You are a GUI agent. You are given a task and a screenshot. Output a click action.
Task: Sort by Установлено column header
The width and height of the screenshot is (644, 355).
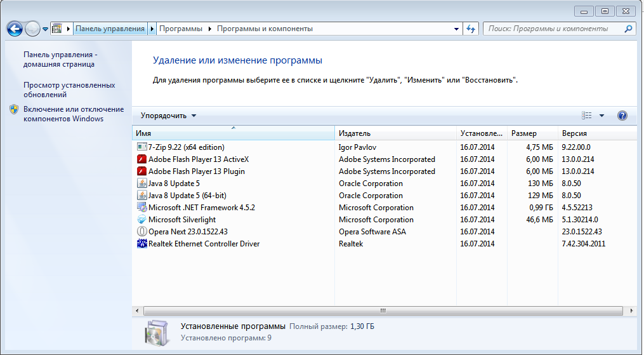click(482, 133)
